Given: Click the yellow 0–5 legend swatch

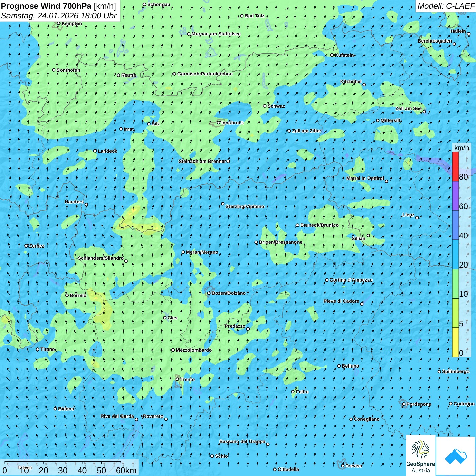Looking at the screenshot, I should 455,342.
